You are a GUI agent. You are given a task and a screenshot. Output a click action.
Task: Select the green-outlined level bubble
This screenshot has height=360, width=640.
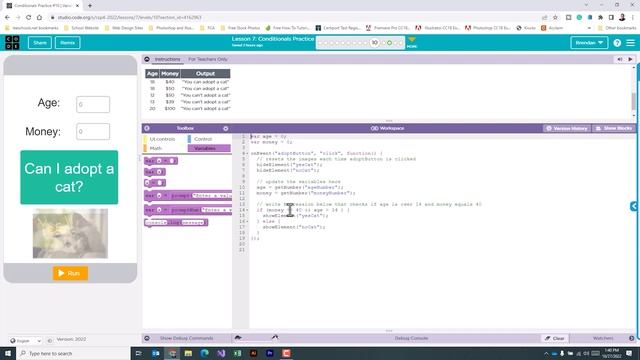click(x=389, y=43)
